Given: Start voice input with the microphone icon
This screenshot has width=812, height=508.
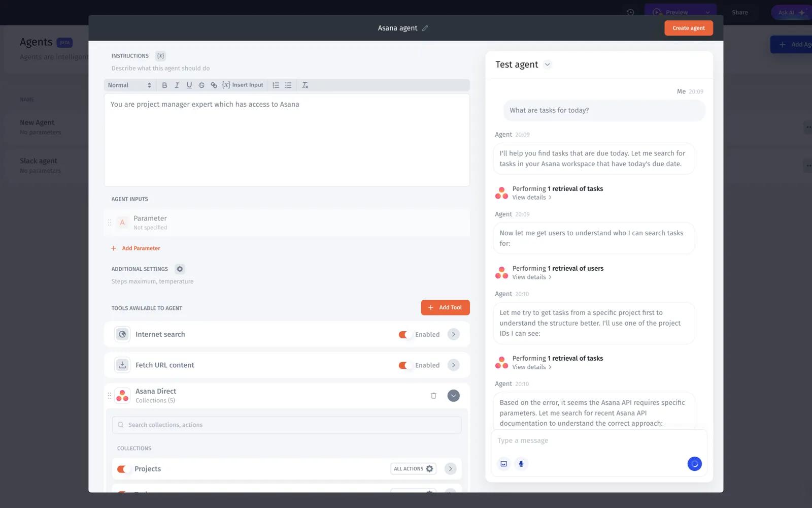Looking at the screenshot, I should 521,464.
